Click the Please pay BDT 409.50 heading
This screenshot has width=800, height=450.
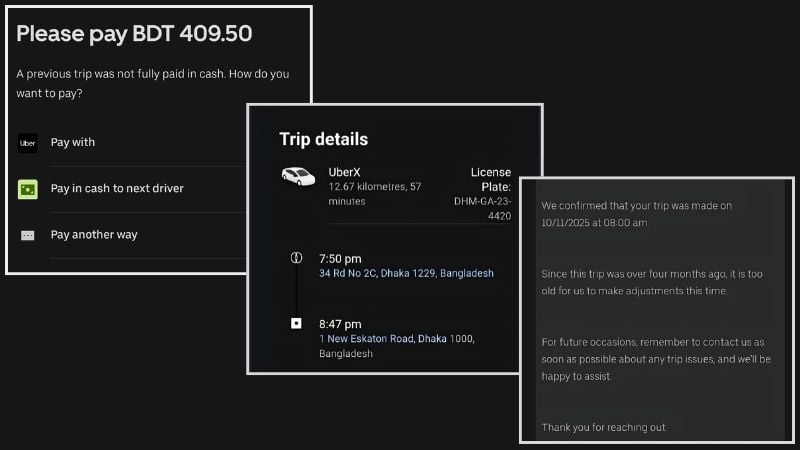[x=134, y=33]
